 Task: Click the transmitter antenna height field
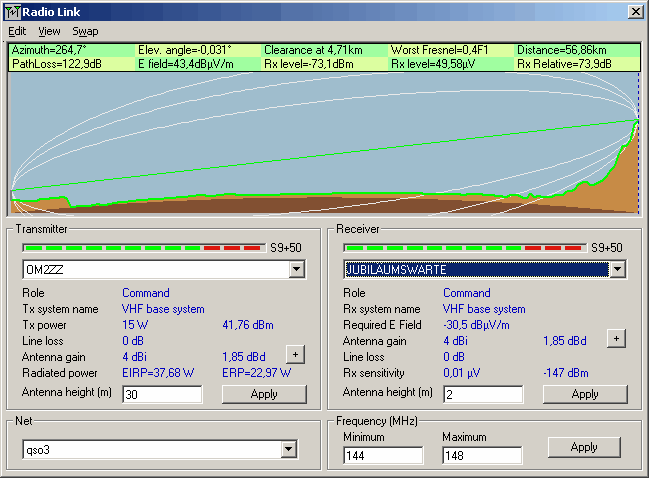pyautogui.click(x=162, y=394)
